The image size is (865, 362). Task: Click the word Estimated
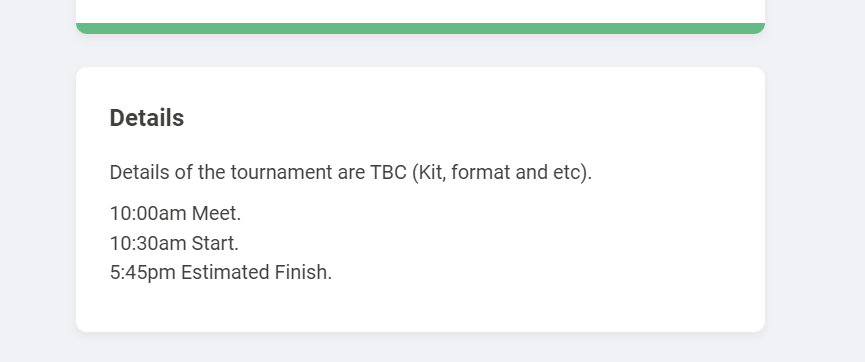[225, 272]
